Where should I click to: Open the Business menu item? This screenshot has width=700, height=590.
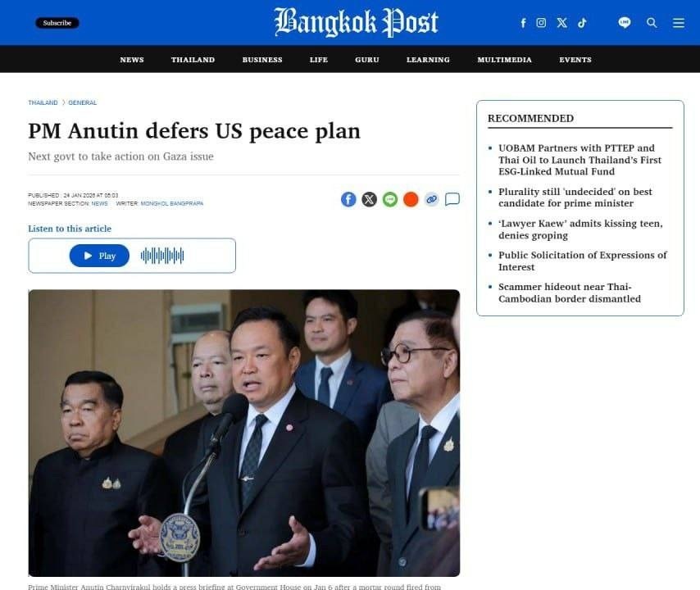[x=262, y=60]
